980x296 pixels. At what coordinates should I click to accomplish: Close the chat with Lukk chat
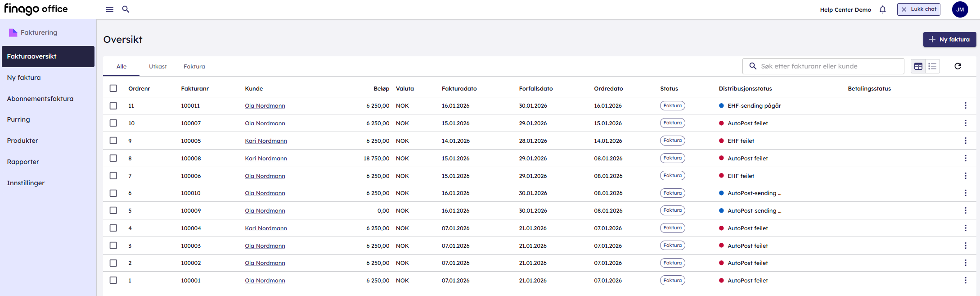918,9
